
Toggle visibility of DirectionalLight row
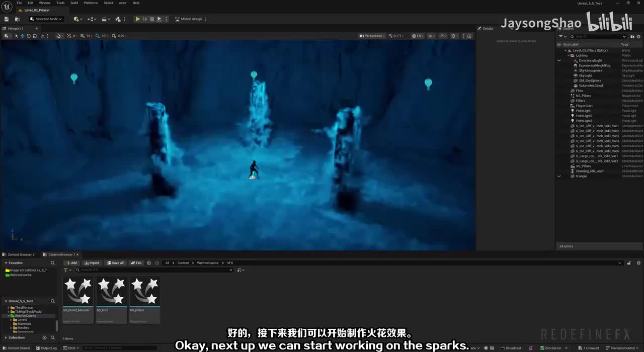pyautogui.click(x=558, y=60)
